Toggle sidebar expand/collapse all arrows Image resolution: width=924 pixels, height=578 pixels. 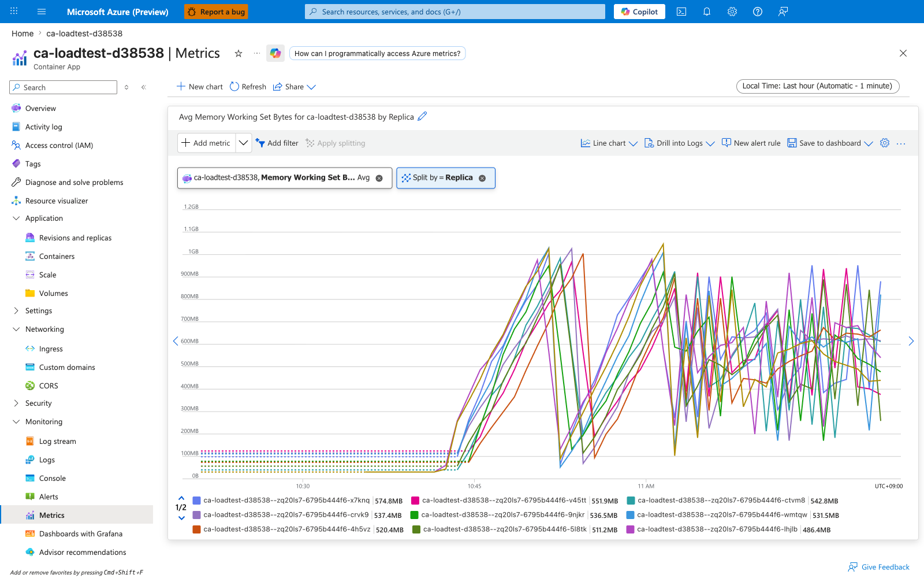(126, 87)
